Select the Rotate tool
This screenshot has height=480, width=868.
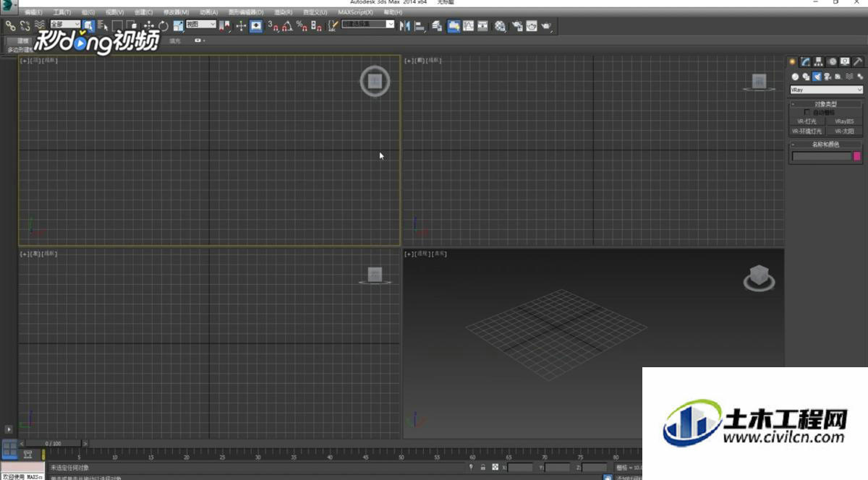163,25
